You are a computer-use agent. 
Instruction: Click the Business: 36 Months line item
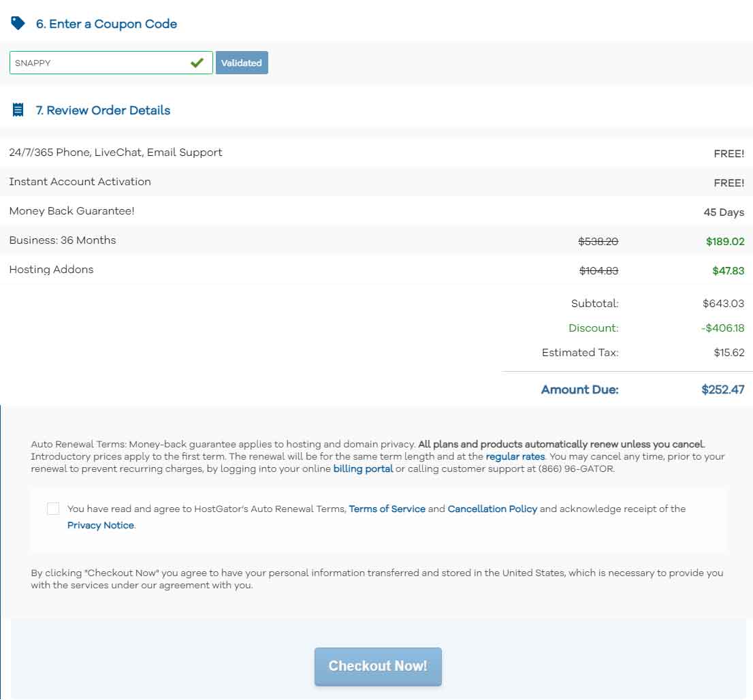[x=63, y=240]
